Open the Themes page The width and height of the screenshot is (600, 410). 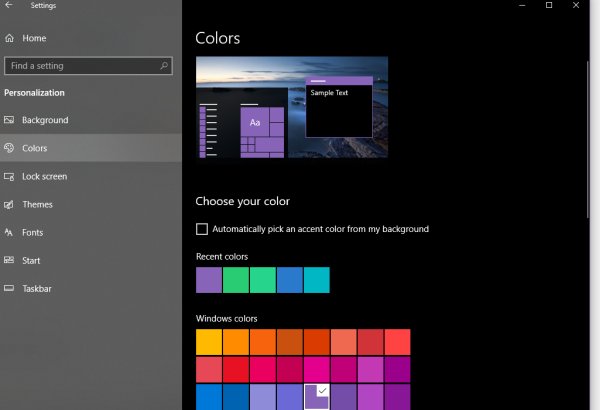click(91, 204)
